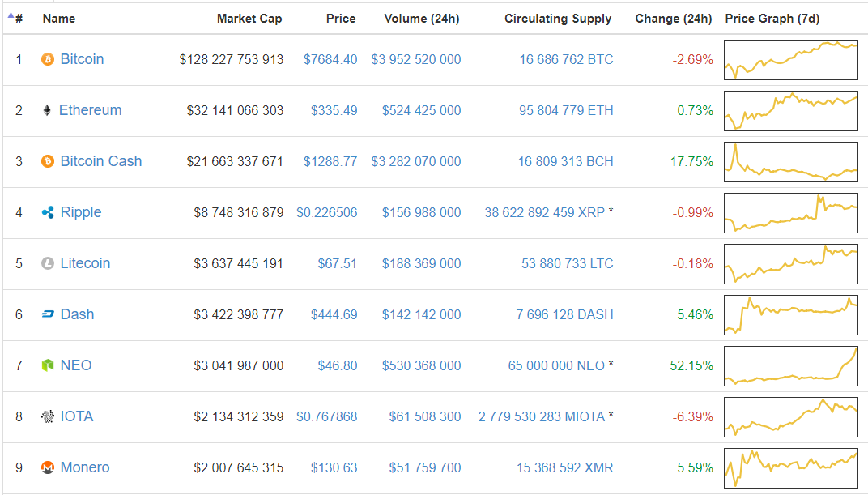Image resolution: width=868 pixels, height=495 pixels.
Task: Open Bitcoin price $7684.40 link
Action: point(330,59)
